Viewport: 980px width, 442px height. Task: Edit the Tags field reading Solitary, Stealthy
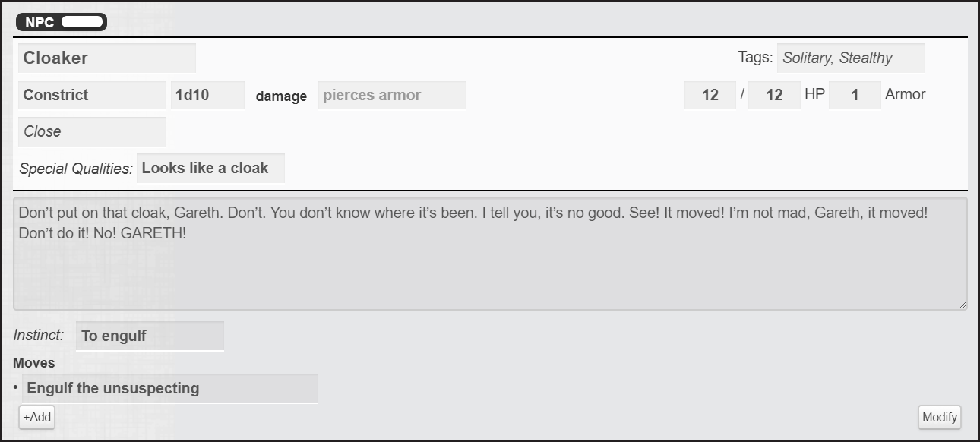[850, 58]
